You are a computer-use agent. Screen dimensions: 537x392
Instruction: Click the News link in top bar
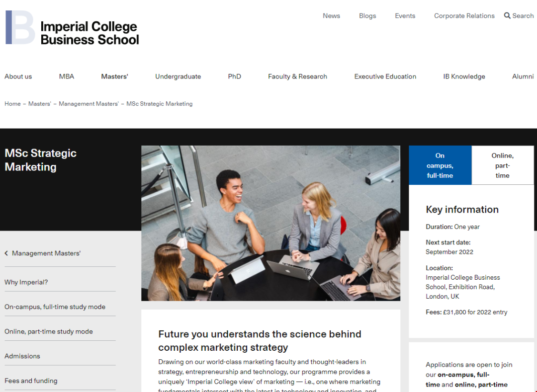331,16
